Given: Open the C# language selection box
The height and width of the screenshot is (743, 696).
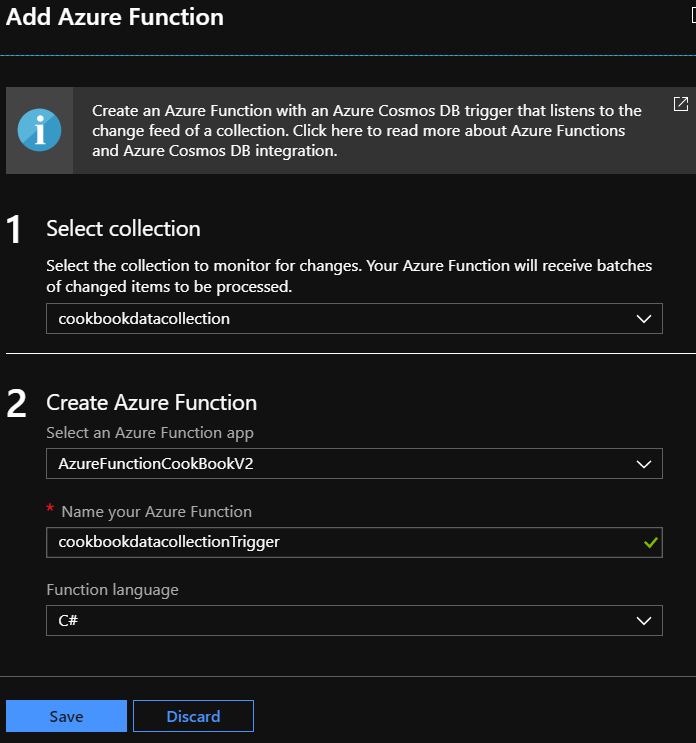Looking at the screenshot, I should (x=340, y=621).
